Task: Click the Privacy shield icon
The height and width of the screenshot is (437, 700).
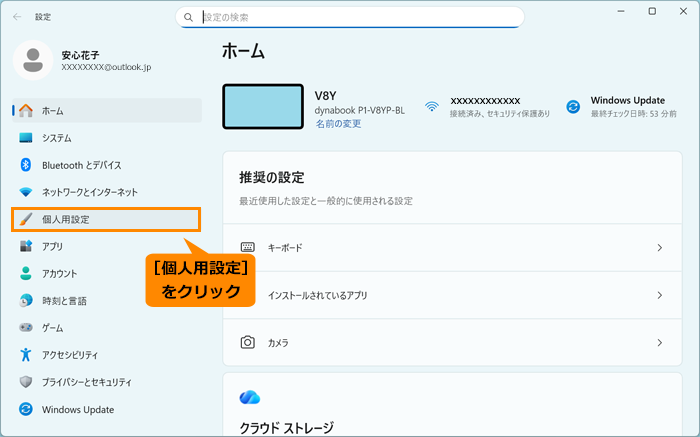Action: tap(26, 382)
